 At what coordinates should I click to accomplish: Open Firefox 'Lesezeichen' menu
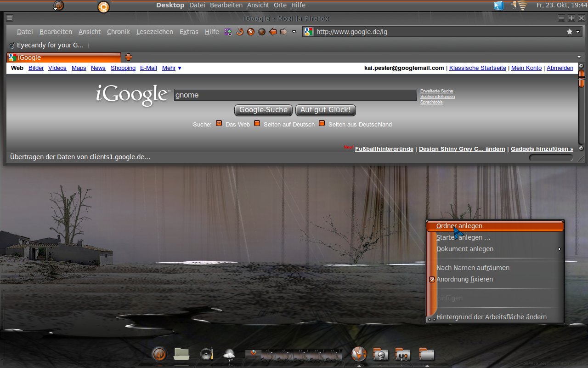pyautogui.click(x=155, y=32)
